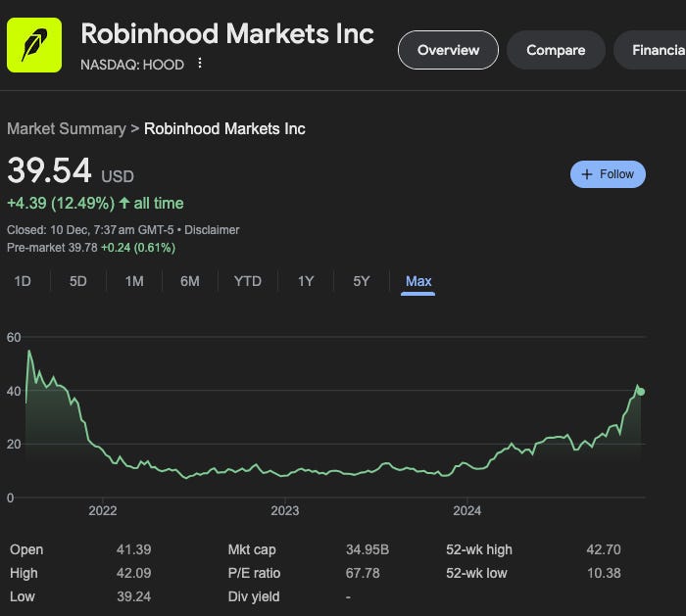The image size is (686, 616).
Task: Click the Robinhood Markets Inc page title
Action: click(x=227, y=33)
